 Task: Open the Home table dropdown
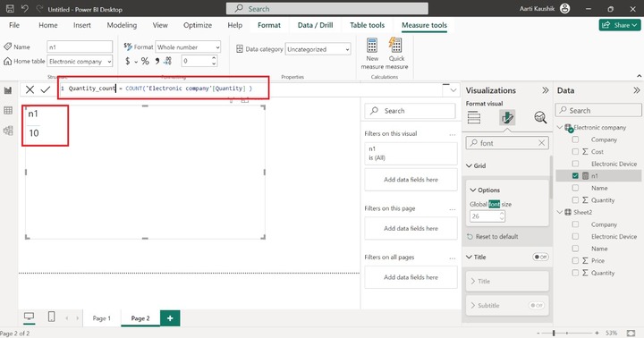click(80, 61)
